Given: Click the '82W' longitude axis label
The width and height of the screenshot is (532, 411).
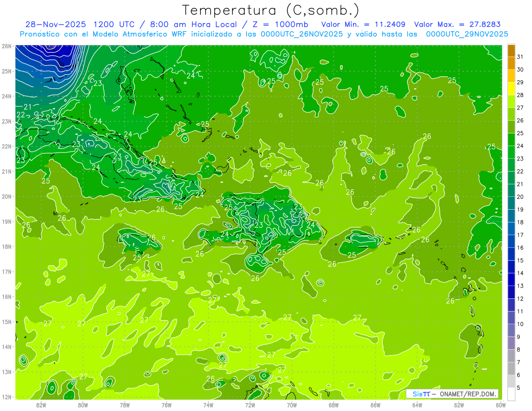Looking at the screenshot, I should point(41,405).
